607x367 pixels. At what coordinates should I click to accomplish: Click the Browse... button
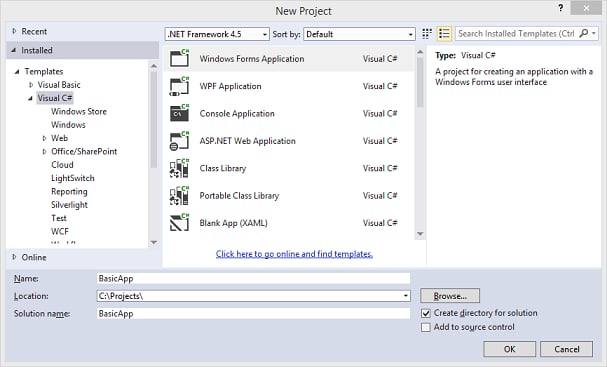pos(450,296)
